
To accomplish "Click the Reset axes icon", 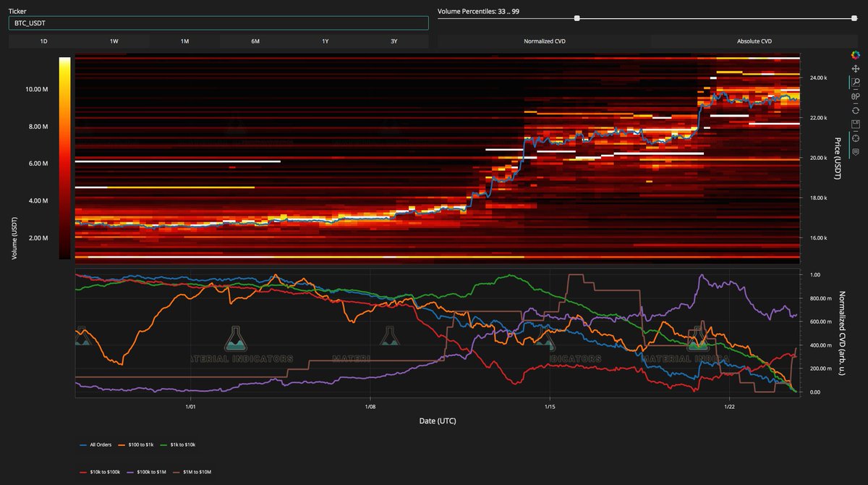I will [856, 109].
